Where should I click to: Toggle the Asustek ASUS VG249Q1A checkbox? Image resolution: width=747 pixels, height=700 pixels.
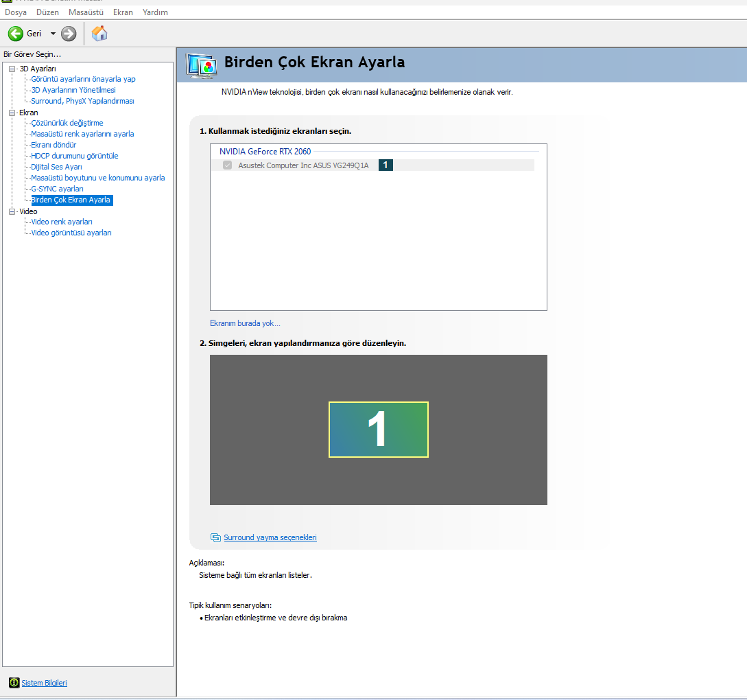227,165
